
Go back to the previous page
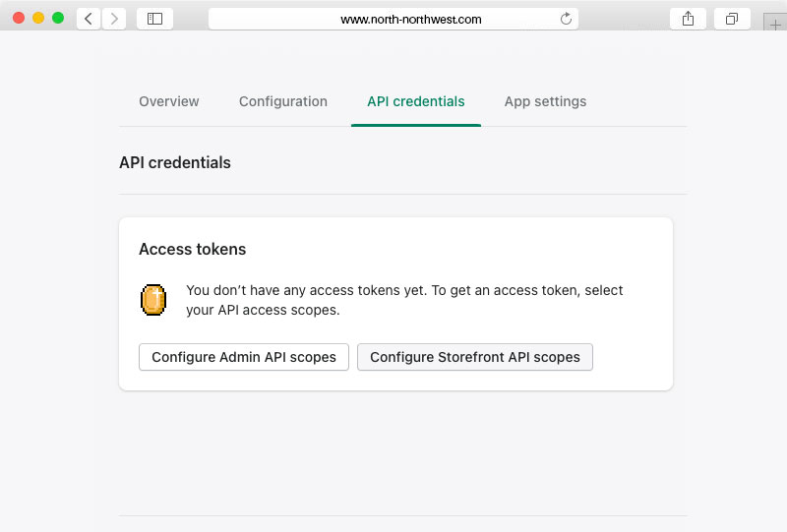tap(89, 19)
